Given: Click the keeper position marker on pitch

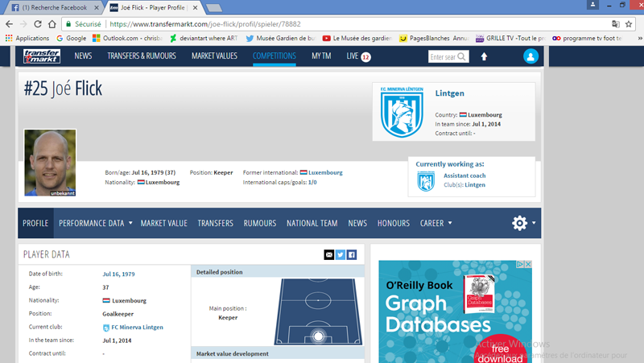Looking at the screenshot, I should coord(318,336).
